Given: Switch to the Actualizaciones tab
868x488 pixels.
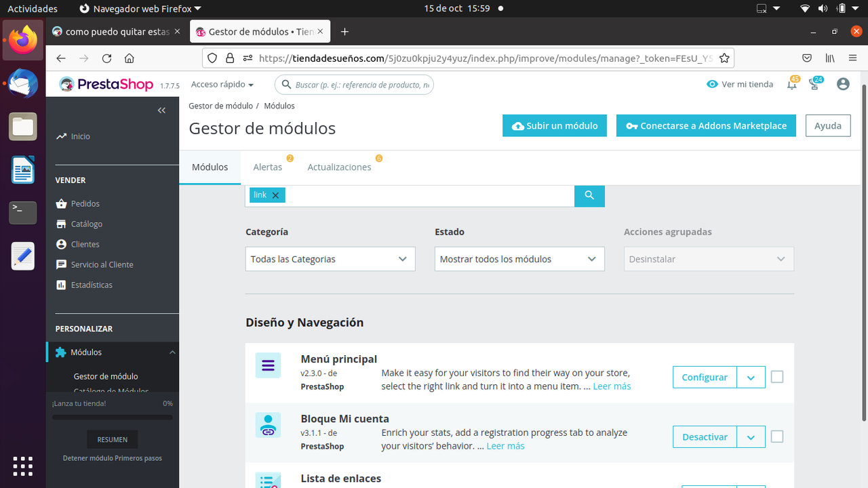Looking at the screenshot, I should pyautogui.click(x=340, y=167).
